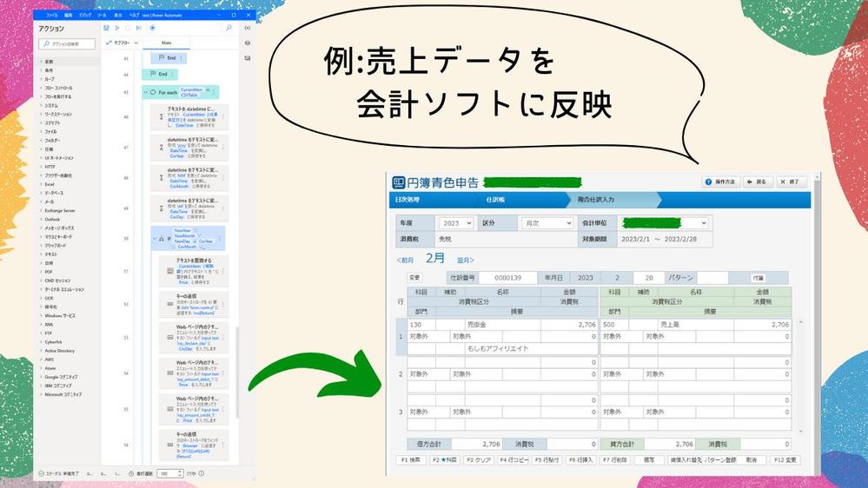Click the F7 行削除 button

(615, 460)
